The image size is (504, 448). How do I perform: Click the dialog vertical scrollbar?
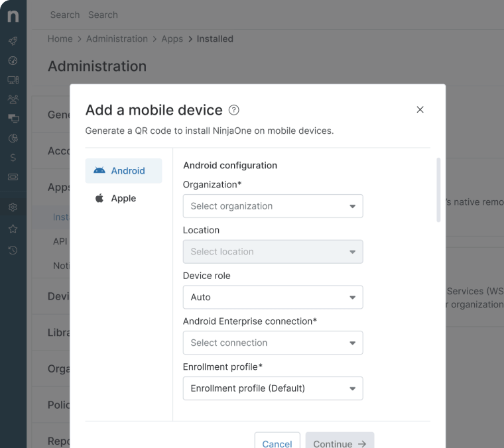(438, 190)
